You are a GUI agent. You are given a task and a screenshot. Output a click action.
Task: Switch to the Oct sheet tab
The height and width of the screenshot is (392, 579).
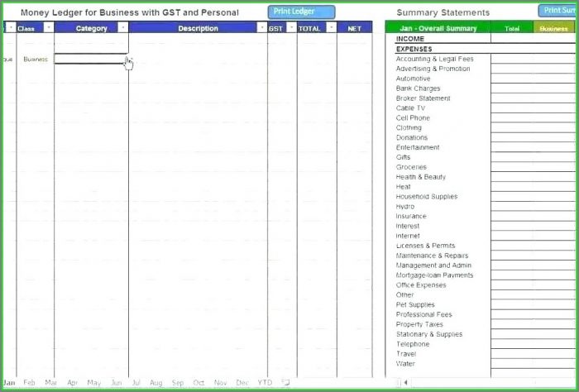coord(199,383)
